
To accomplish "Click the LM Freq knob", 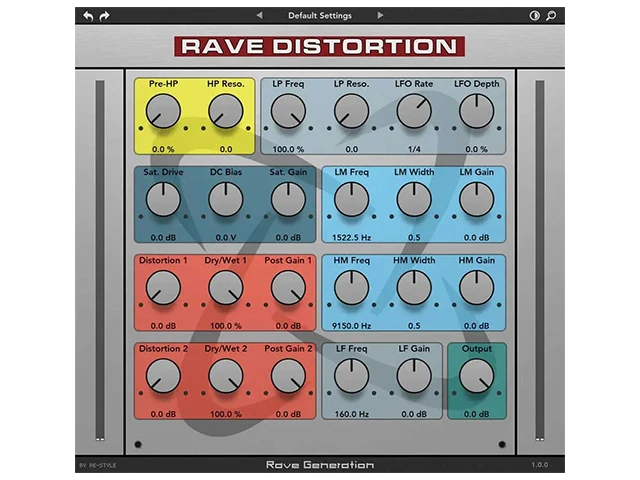I will [351, 199].
